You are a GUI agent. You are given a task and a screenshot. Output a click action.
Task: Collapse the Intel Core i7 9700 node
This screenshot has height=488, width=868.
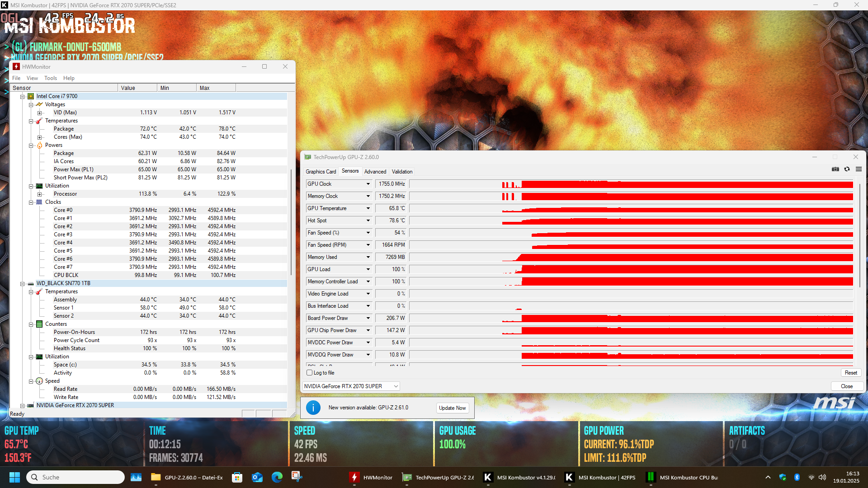[x=22, y=96]
